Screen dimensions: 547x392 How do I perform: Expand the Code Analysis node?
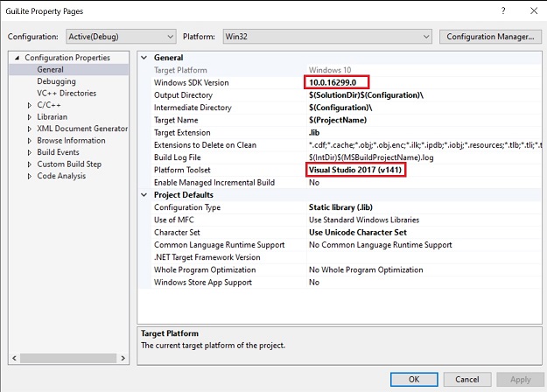click(30, 176)
